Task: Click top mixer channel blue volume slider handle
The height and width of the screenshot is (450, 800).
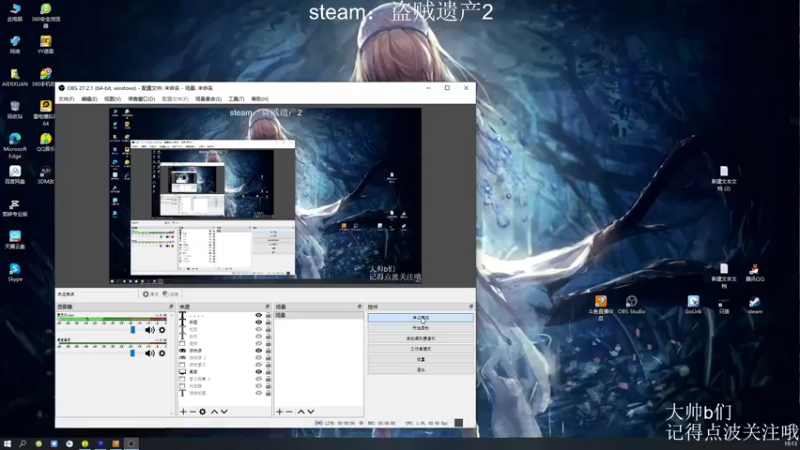Action: [x=133, y=330]
